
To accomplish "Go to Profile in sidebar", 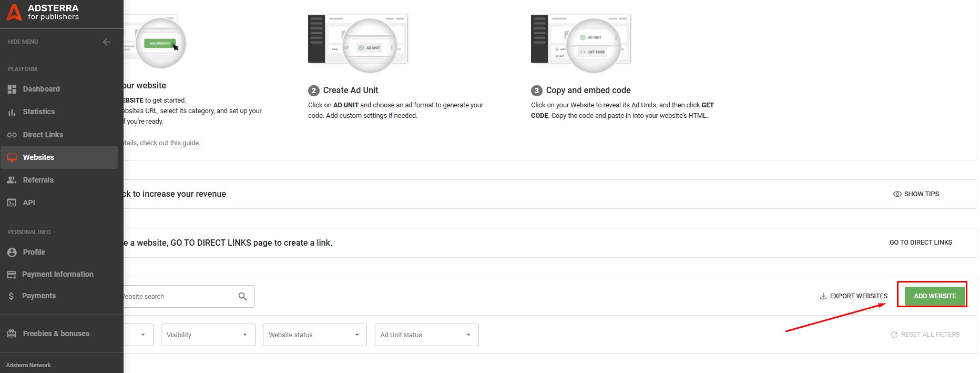I will pyautogui.click(x=34, y=252).
